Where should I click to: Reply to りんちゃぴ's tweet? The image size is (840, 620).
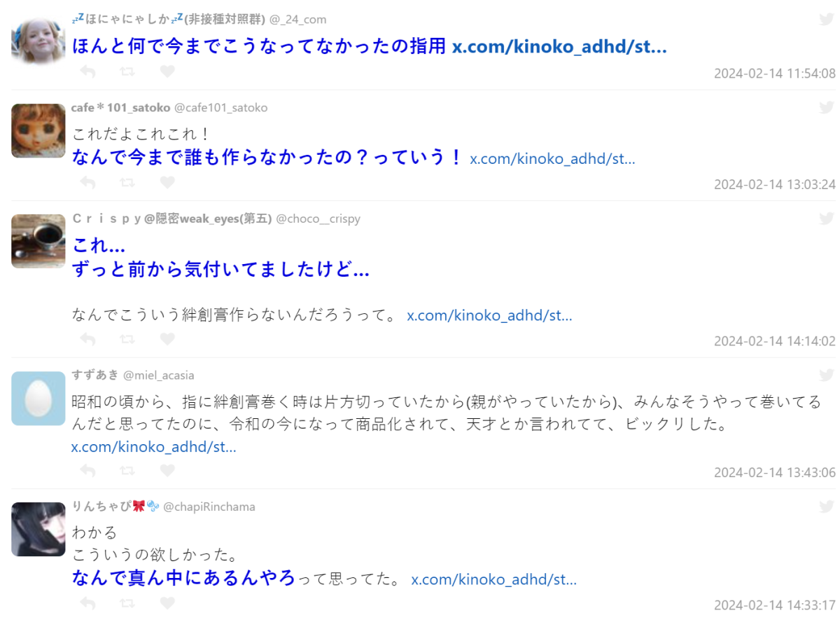(x=87, y=603)
